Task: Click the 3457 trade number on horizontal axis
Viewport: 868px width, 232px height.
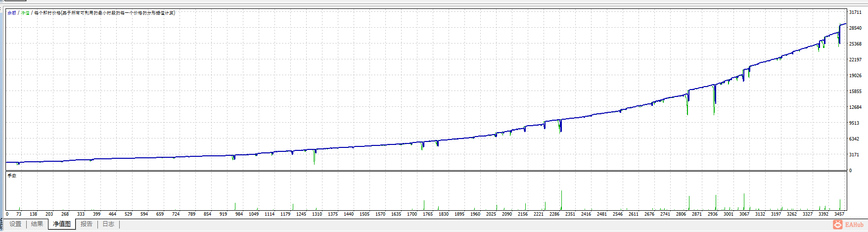Action: click(x=839, y=214)
